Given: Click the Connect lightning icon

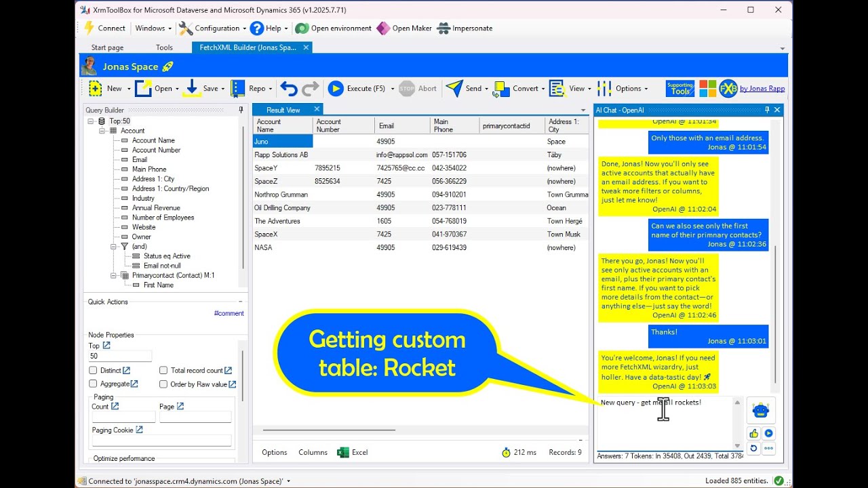Looking at the screenshot, I should coord(89,28).
